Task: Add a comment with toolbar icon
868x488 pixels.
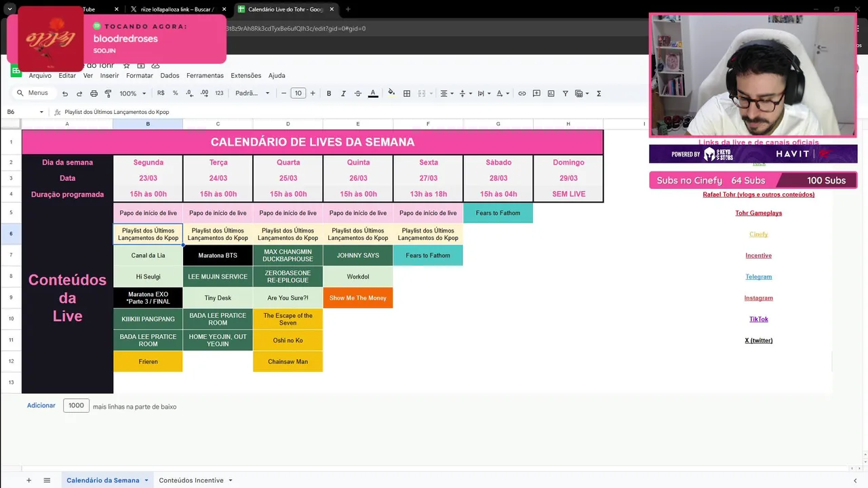Action: tap(536, 94)
